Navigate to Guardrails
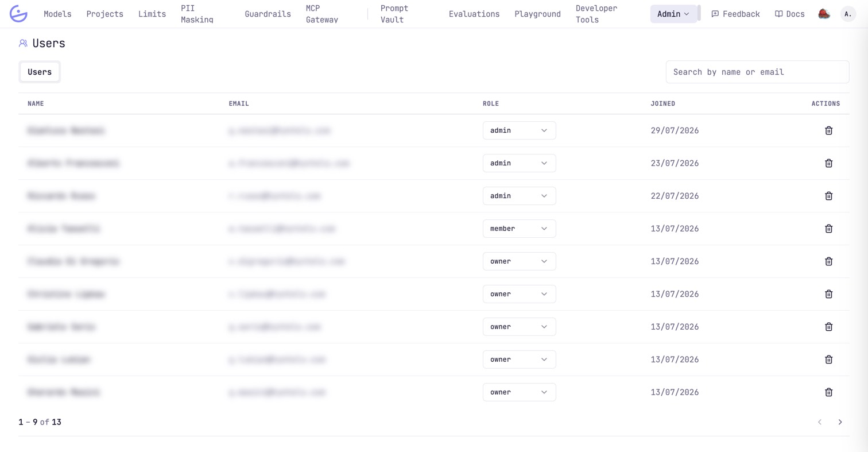 pyautogui.click(x=268, y=14)
